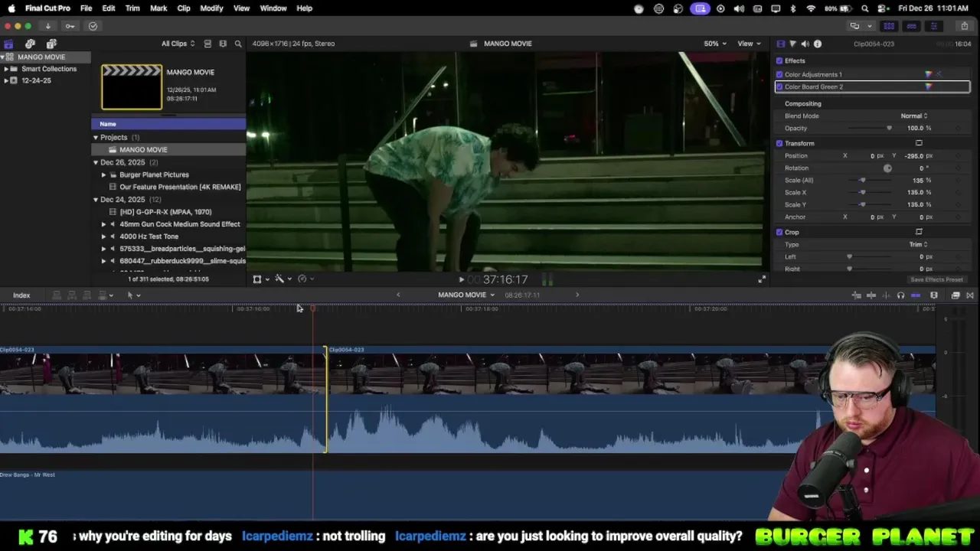Select the MANGO MOVIE project thumbnail
Viewport: 980px width, 551px height.
point(132,86)
